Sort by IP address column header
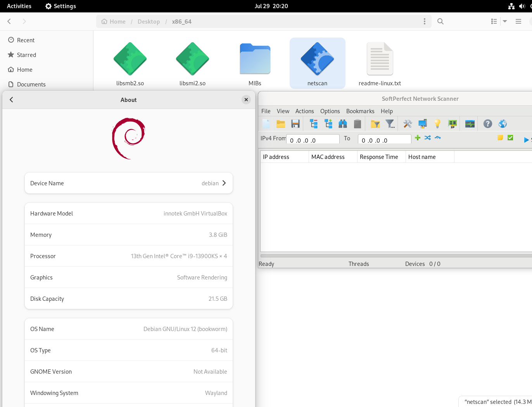 click(x=285, y=157)
